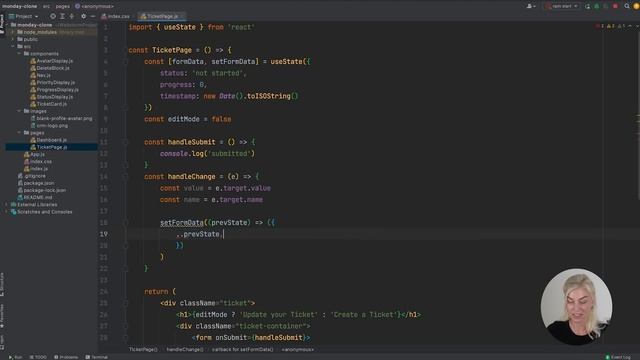Image resolution: width=640 pixels, height=360 pixels.
Task: Open the Project view dropdown
Action: tap(23, 16)
